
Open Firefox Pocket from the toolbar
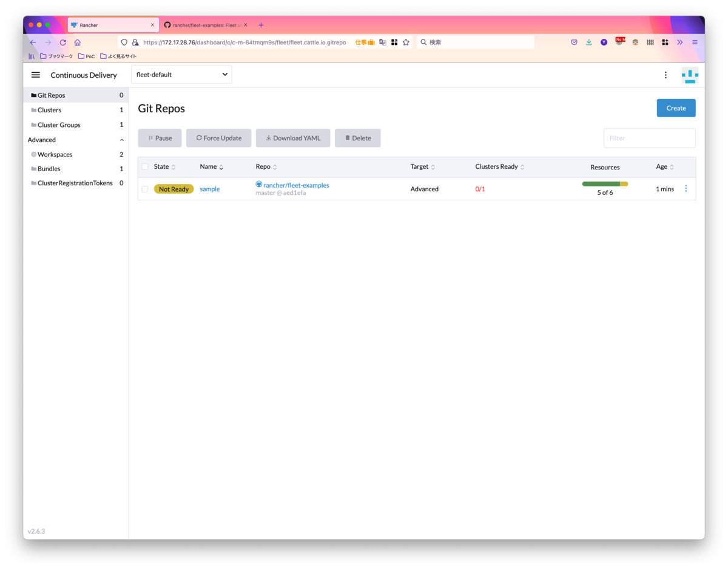[x=574, y=42]
